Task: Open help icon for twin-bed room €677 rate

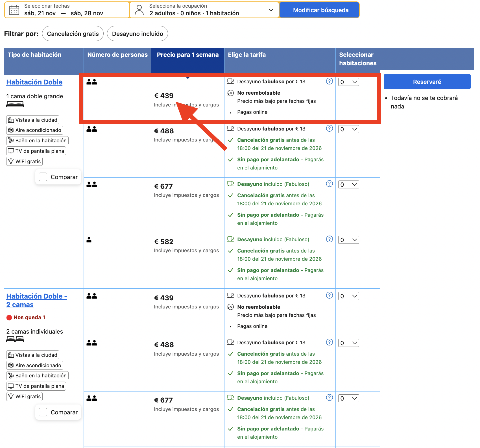Action: (330, 398)
